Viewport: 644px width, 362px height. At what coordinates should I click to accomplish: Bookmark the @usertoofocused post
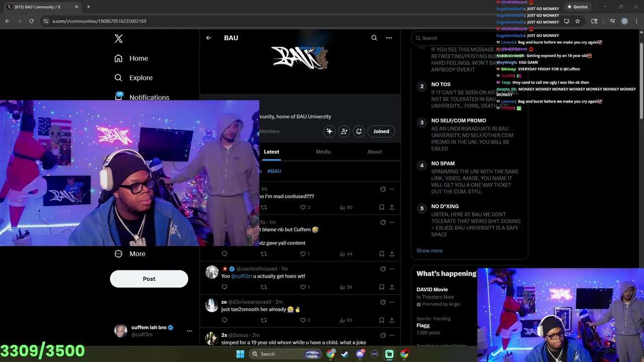click(x=381, y=287)
